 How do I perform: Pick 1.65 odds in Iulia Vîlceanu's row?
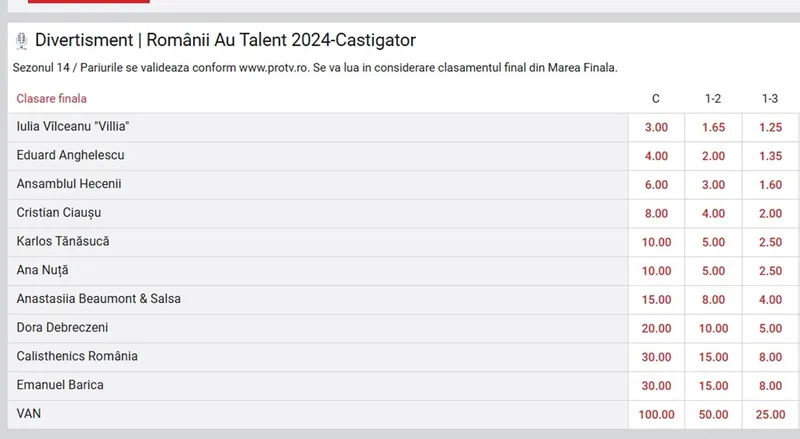tap(713, 127)
